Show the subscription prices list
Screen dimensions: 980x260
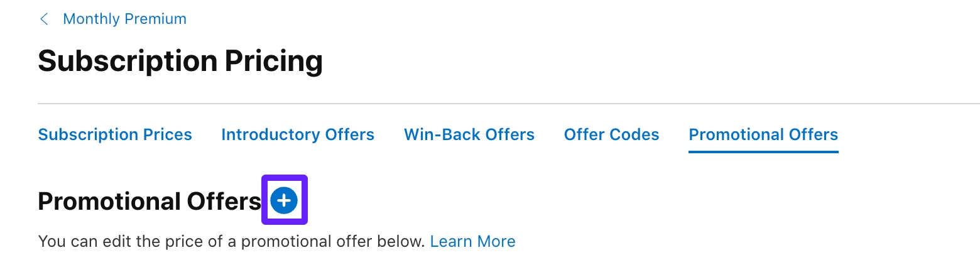coord(115,134)
